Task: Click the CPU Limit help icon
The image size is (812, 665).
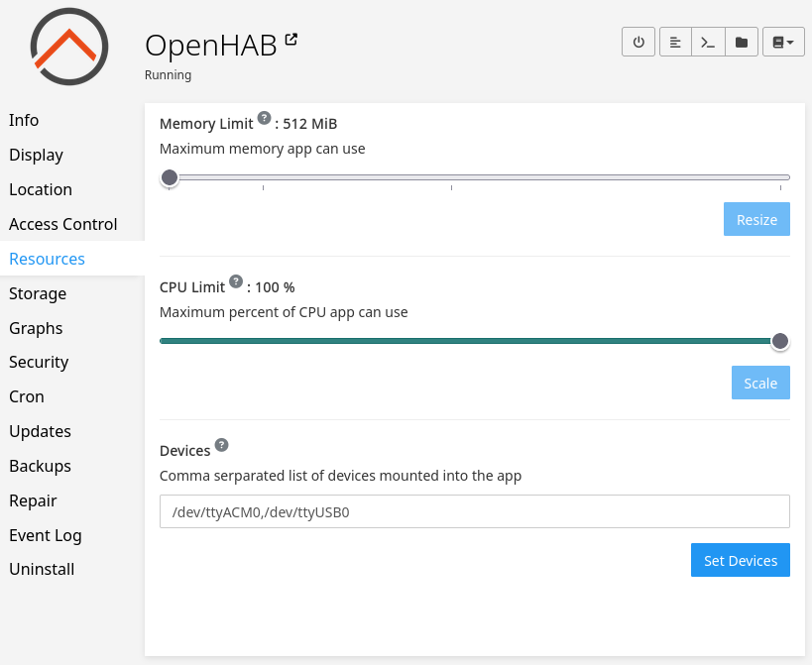Action: (x=236, y=281)
